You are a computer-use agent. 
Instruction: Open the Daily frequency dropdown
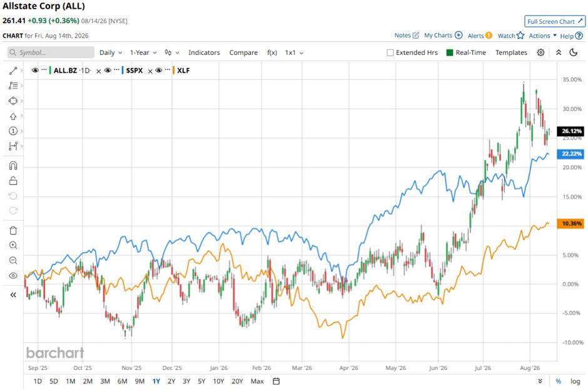pyautogui.click(x=111, y=53)
